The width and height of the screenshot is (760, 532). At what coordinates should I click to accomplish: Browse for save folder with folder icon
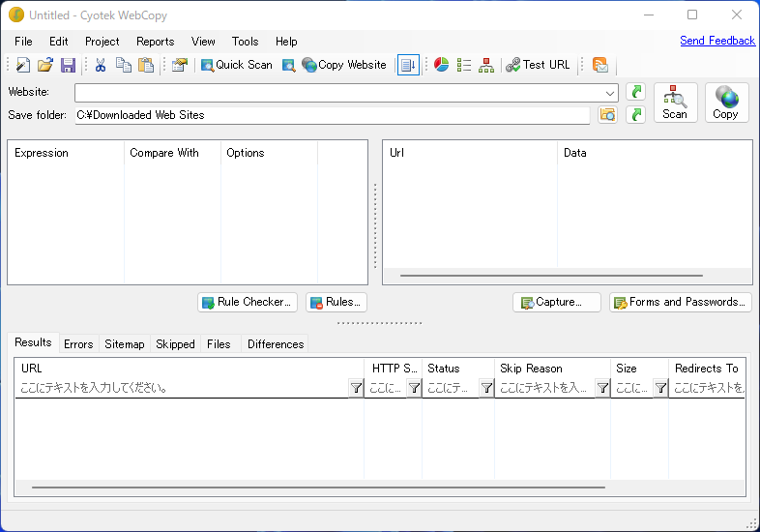[607, 114]
